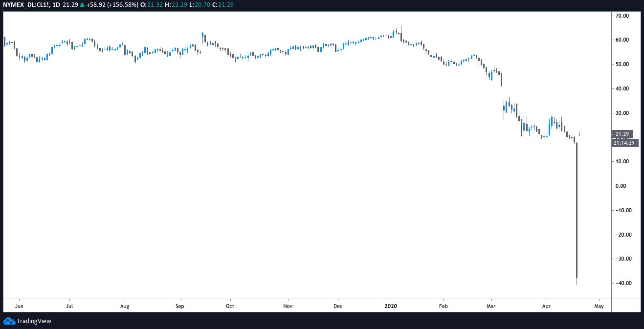
Task: Select the 1D interval label
Action: (55, 4)
